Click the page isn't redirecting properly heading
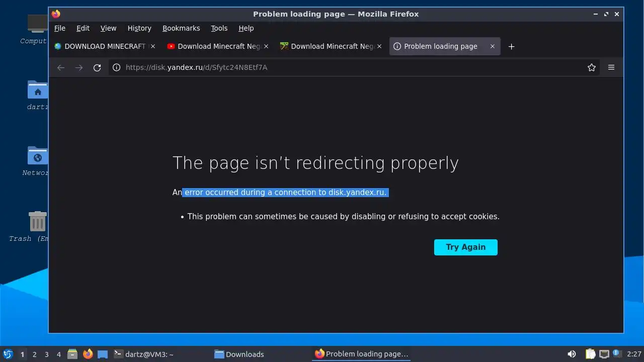This screenshot has width=644, height=362. point(315,163)
